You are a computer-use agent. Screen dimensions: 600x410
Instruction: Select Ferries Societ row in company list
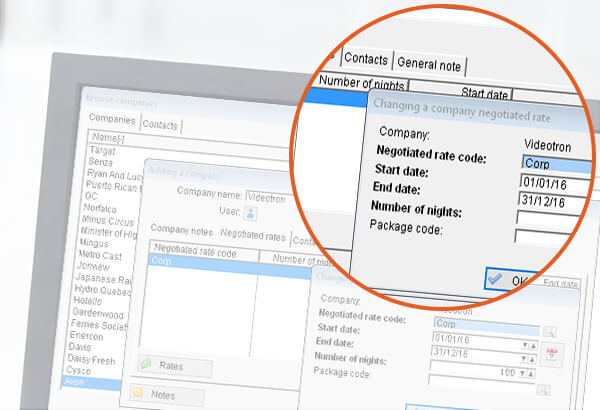tap(99, 325)
